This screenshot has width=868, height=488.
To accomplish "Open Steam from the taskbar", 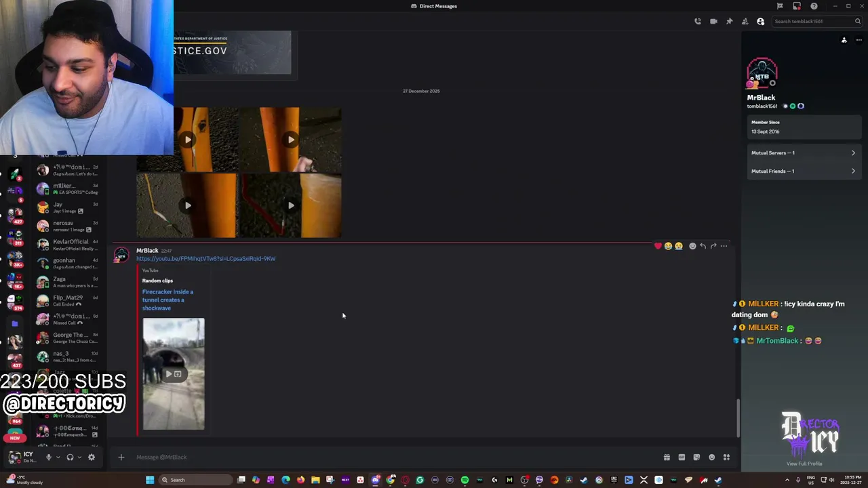I will 584,480.
